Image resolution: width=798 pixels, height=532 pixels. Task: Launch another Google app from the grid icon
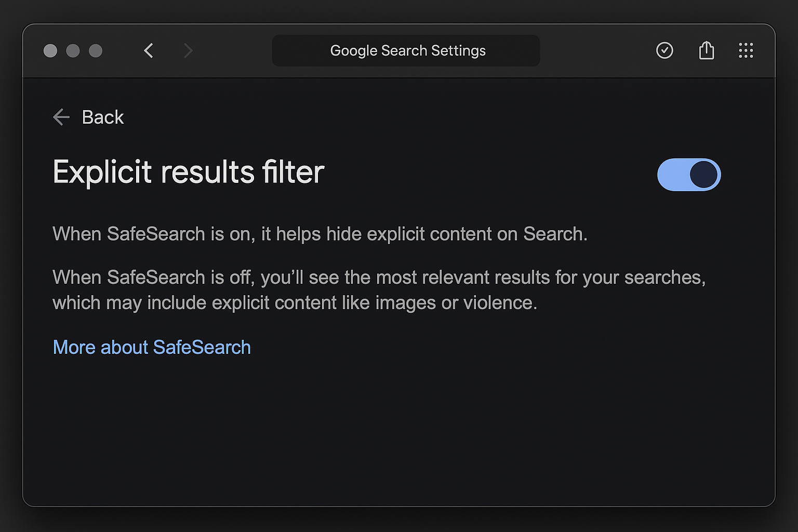(x=746, y=50)
